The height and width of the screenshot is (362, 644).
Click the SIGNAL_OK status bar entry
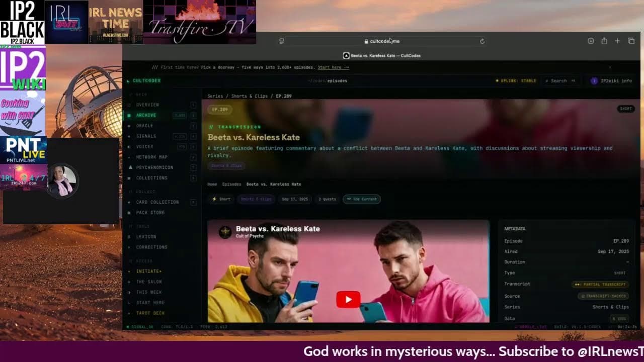140,327
